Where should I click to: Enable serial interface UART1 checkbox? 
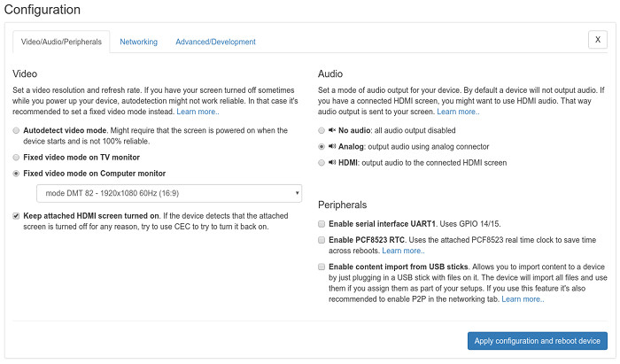[322, 224]
